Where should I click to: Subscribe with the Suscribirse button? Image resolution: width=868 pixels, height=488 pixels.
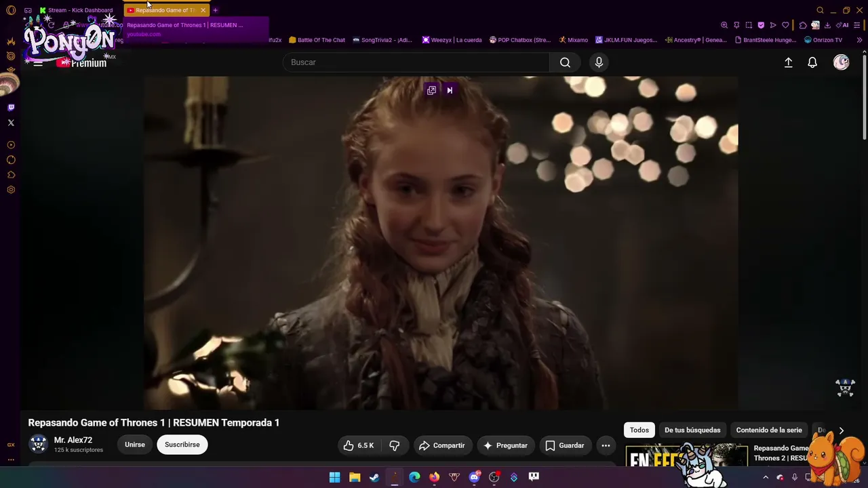coord(182,445)
